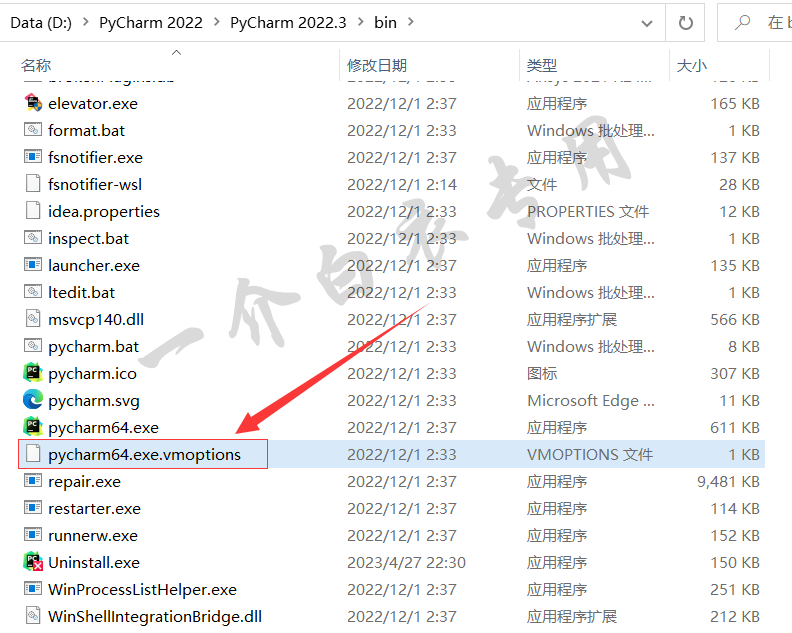Go to PyCharm 2022.3 breadcrumb folder
This screenshot has width=792, height=633.
[288, 23]
